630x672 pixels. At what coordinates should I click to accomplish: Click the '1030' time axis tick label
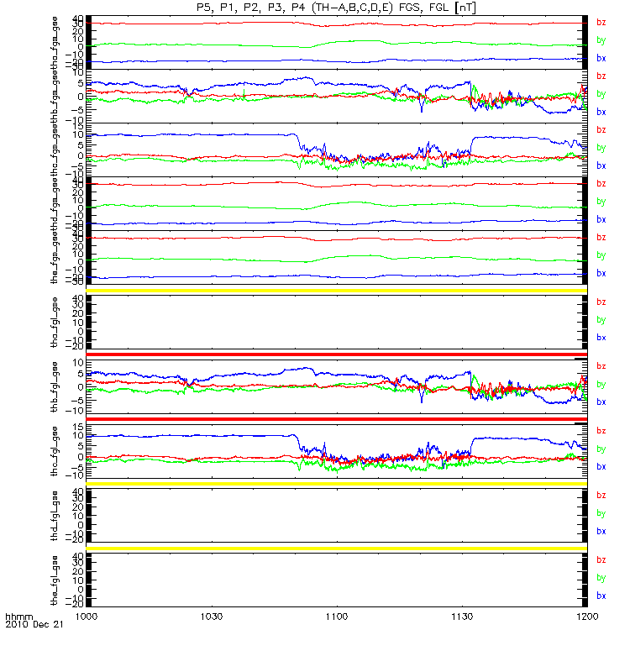[x=212, y=617]
